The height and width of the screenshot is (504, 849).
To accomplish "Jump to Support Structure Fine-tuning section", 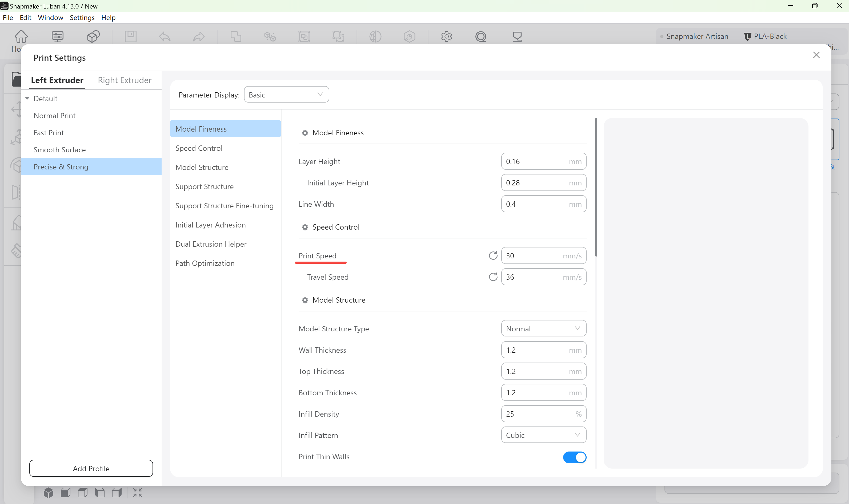I will pos(225,205).
